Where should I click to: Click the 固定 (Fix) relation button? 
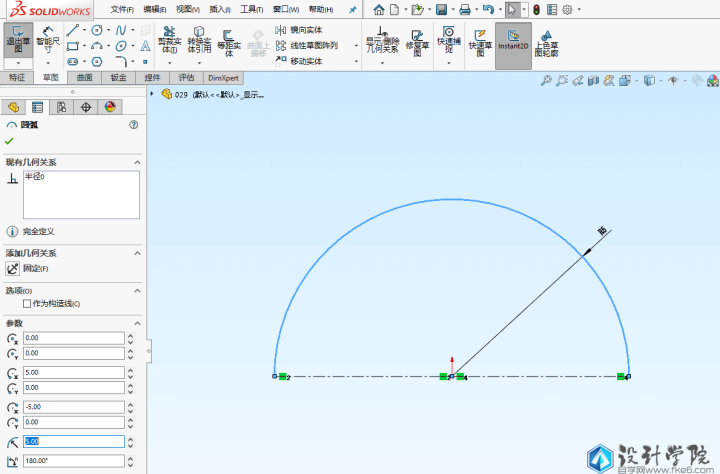(13, 268)
